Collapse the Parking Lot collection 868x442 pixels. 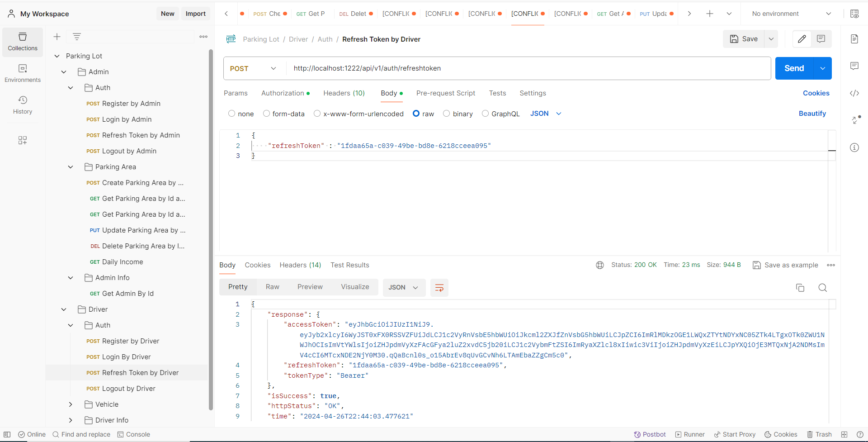(x=57, y=56)
